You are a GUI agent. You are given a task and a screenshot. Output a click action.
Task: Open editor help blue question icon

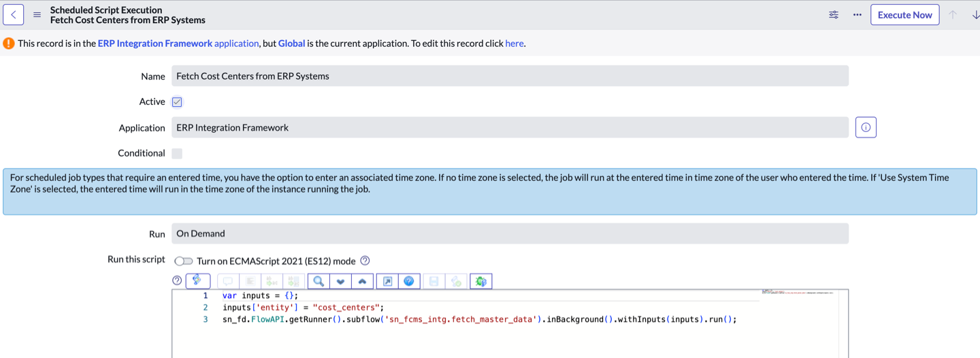pyautogui.click(x=408, y=281)
